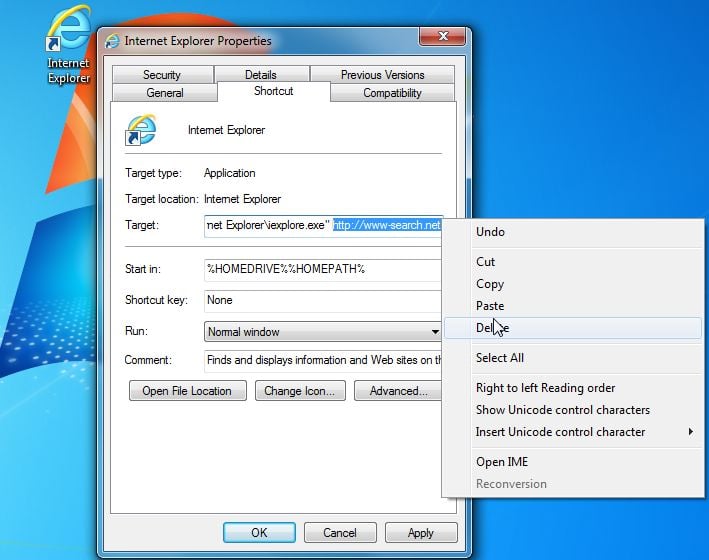Select Right to left Reading order
The width and height of the screenshot is (709, 560).
tap(573, 388)
